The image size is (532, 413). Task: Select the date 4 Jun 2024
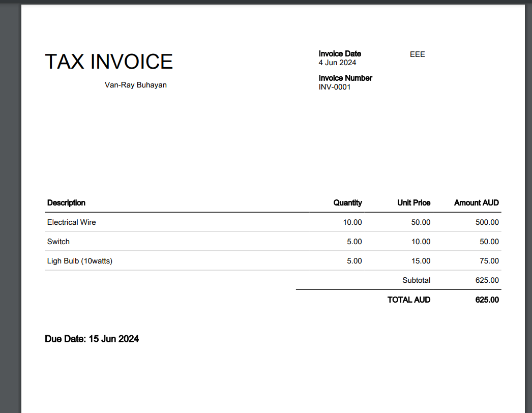(337, 63)
